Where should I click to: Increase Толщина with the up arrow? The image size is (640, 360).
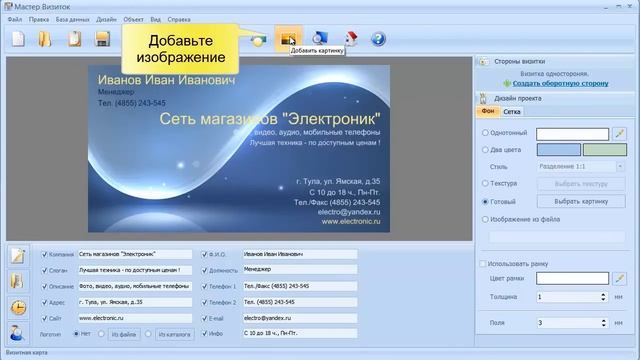[603, 294]
